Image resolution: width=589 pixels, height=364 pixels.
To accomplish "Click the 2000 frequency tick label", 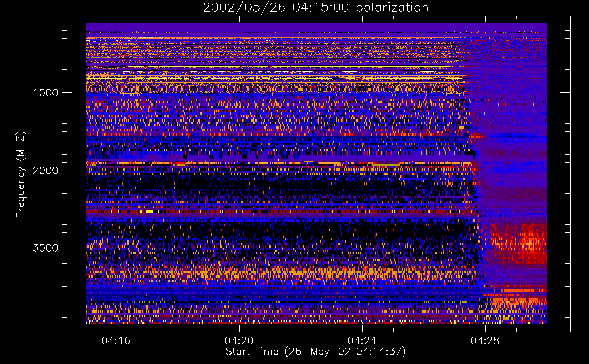I will [46, 170].
